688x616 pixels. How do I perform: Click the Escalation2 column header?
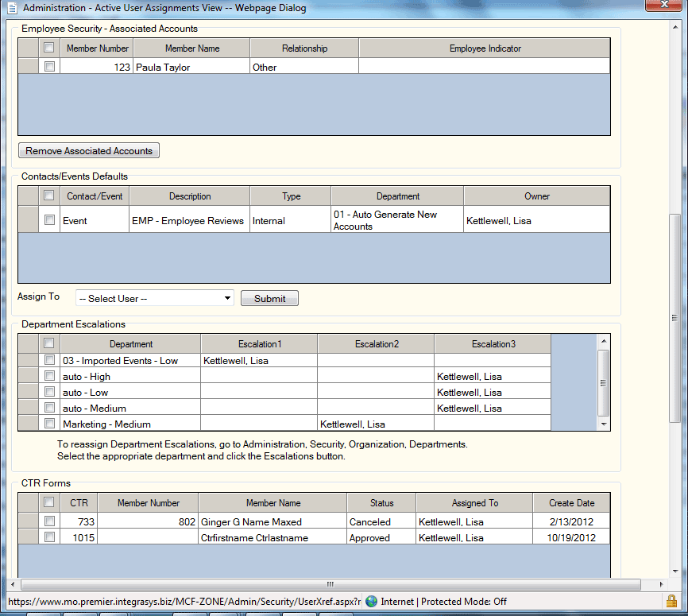376,344
